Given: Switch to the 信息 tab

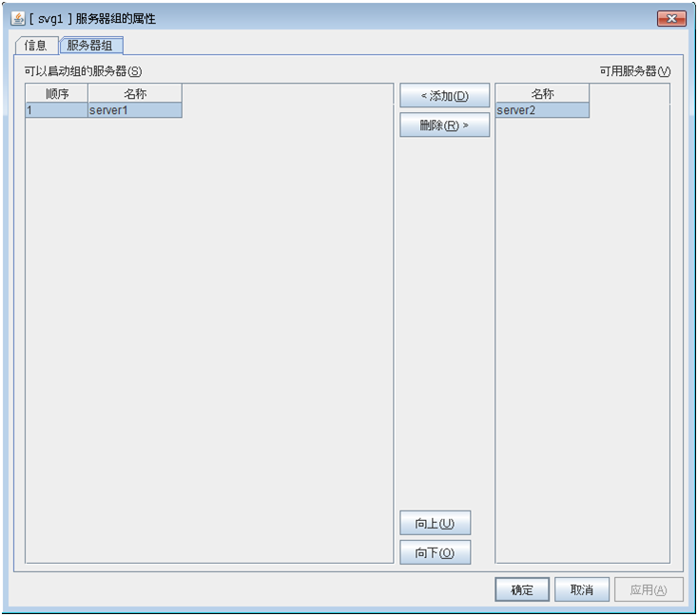Looking at the screenshot, I should point(36,46).
